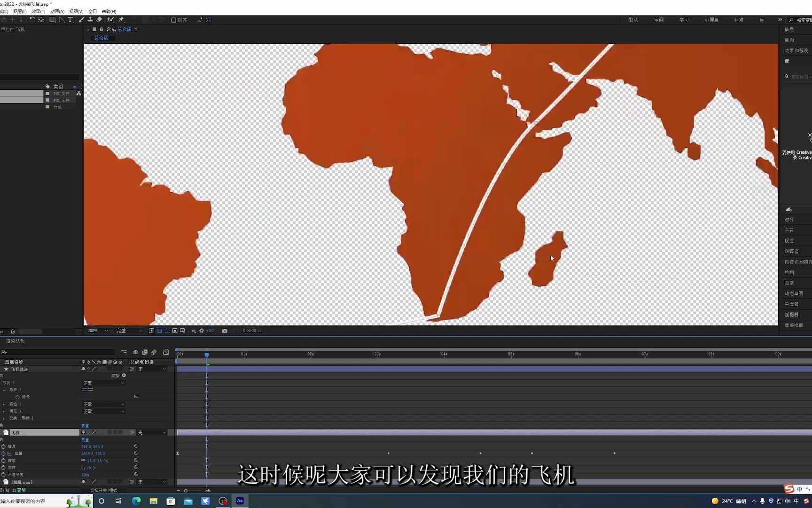Click the region of interest icon

175,331
